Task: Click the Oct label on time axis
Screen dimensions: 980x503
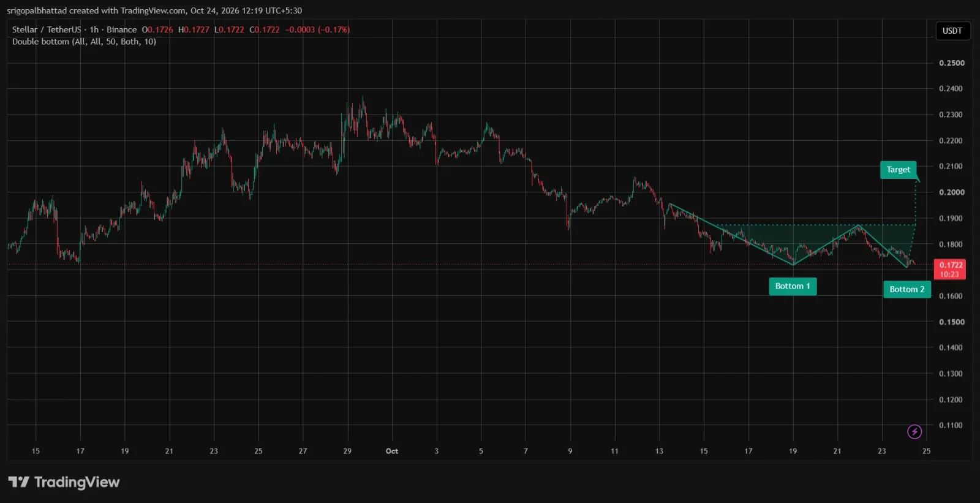Action: pos(392,451)
